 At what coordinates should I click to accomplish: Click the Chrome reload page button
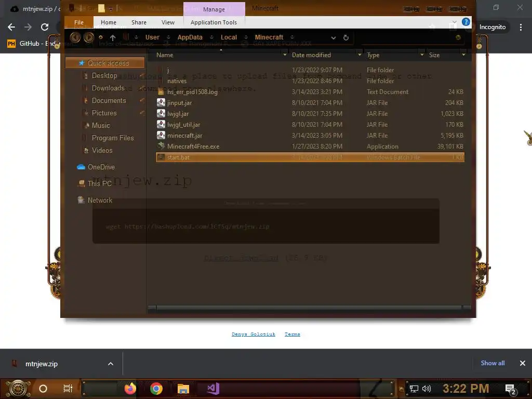[45, 27]
